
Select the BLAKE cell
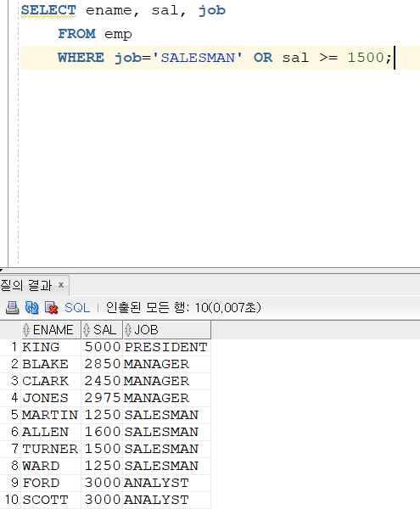pyautogui.click(x=51, y=364)
